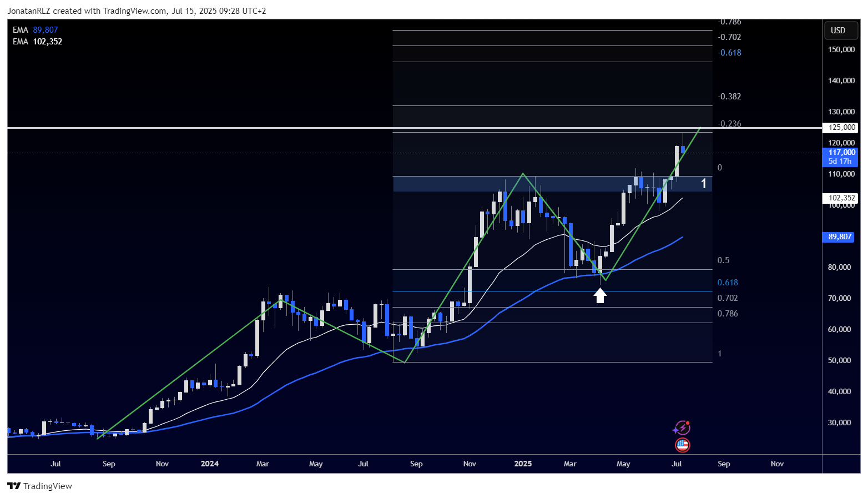Click the -0.382 Fibonacci level label
868x498 pixels.
coord(729,97)
